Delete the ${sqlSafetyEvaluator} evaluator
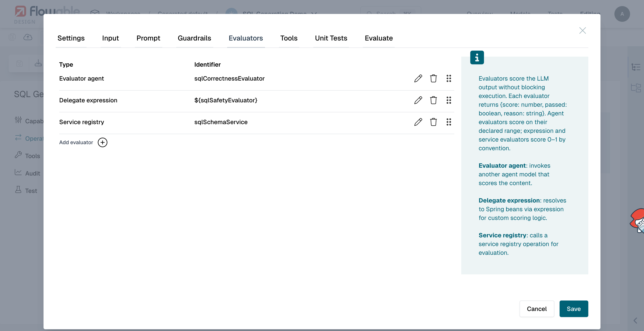Image resolution: width=644 pixels, height=331 pixels. 433,100
